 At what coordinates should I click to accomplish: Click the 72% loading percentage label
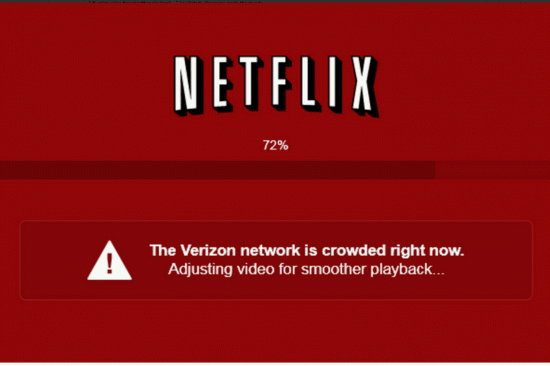pyautogui.click(x=275, y=145)
